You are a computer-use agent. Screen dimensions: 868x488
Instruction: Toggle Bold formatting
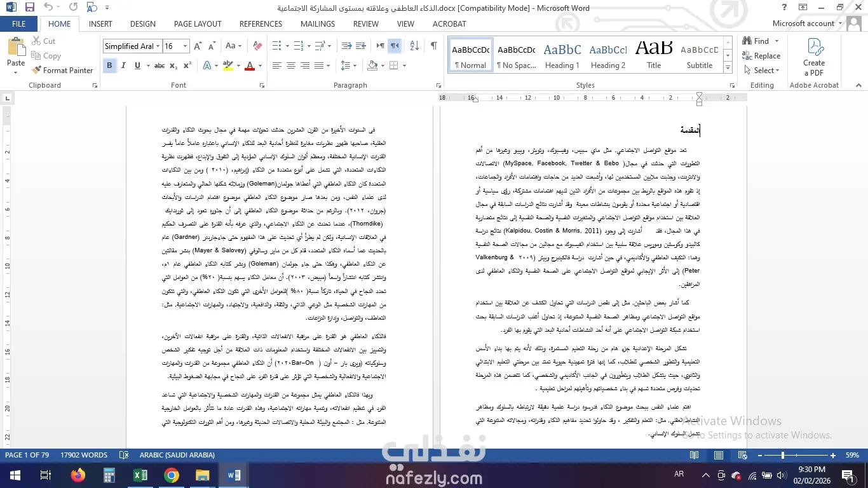click(109, 65)
